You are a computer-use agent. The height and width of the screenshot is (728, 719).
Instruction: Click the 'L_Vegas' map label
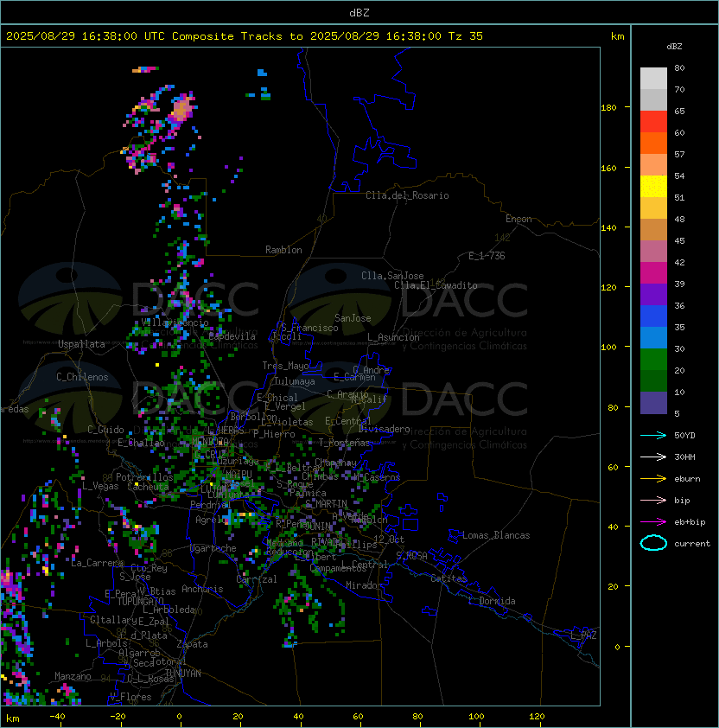(100, 486)
